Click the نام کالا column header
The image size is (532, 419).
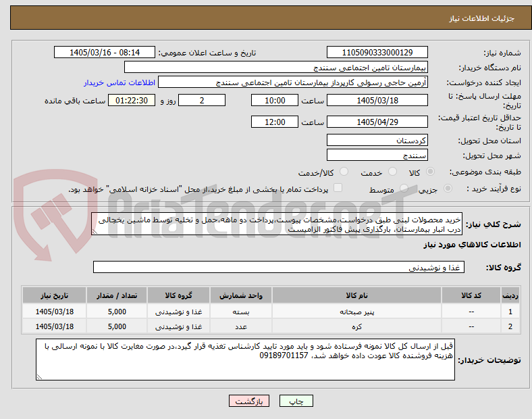[356, 295]
